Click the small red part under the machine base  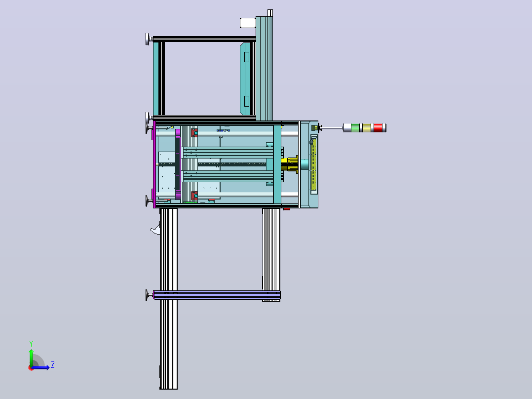[x=287, y=209]
